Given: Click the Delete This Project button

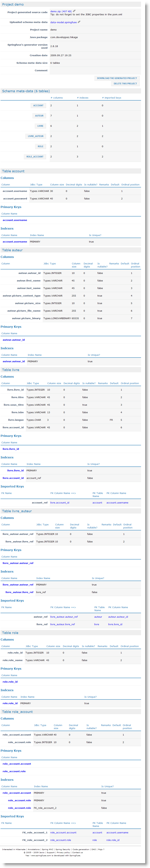Looking at the screenshot, I should [125, 84].
